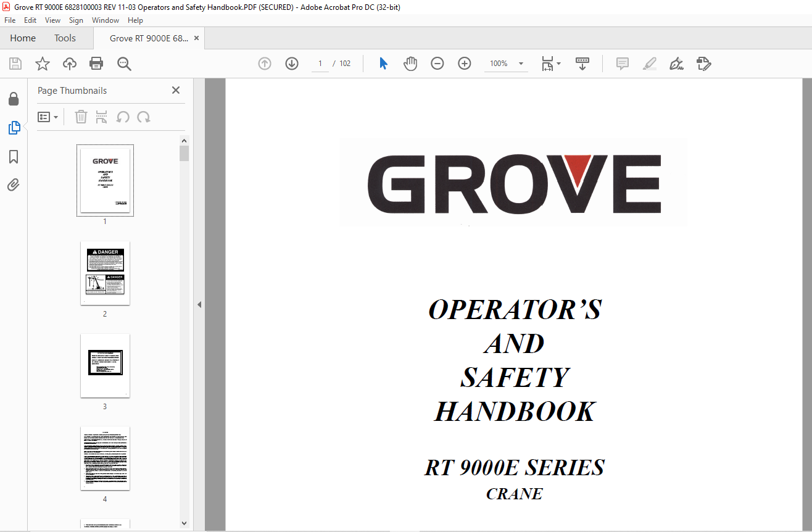Open the File menu
812x532 pixels.
pyautogui.click(x=10, y=20)
